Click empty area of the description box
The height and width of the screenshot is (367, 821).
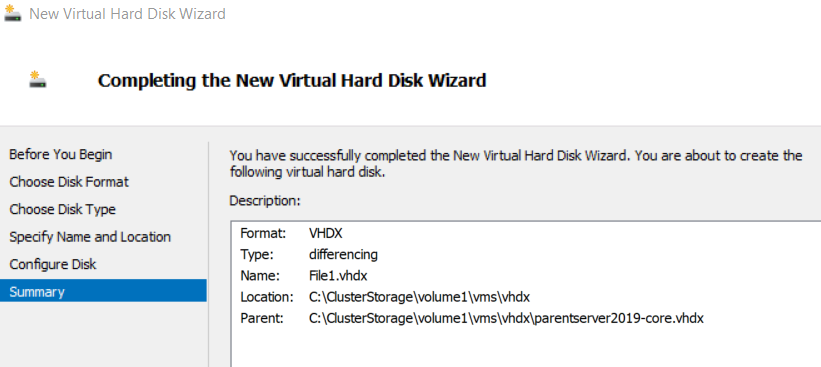524,348
